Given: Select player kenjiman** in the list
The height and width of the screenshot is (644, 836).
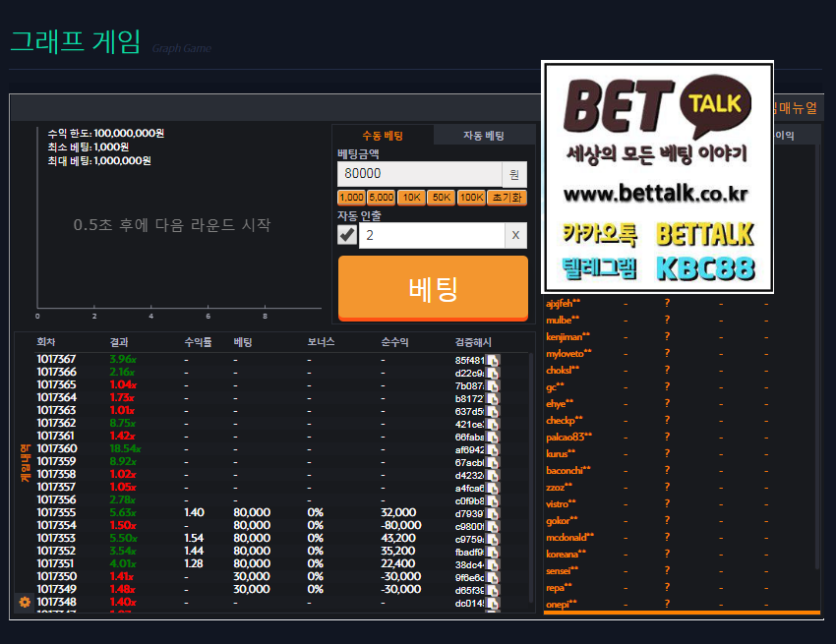Looking at the screenshot, I should tap(567, 337).
